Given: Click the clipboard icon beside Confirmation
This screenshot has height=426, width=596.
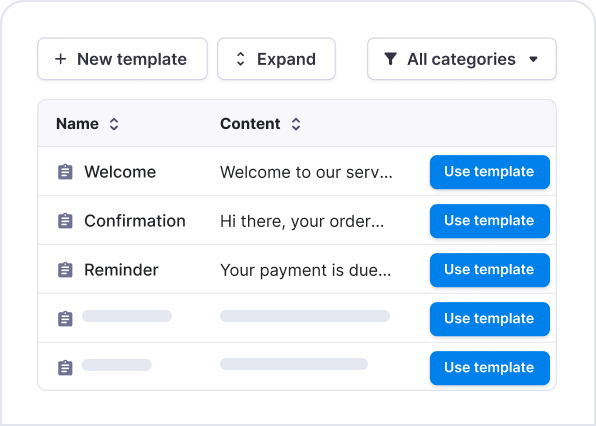Looking at the screenshot, I should pyautogui.click(x=65, y=221).
